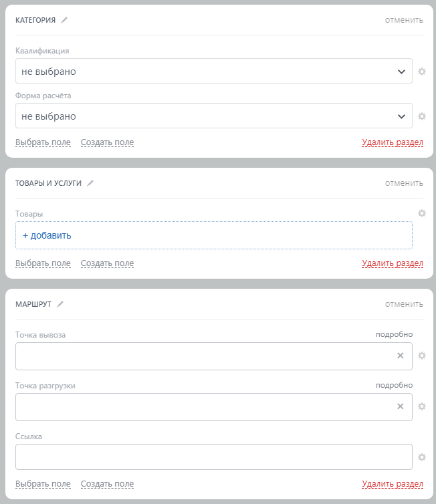Image resolution: width=436 pixels, height=504 pixels.
Task: Open settings gear for Ссылка field
Action: [x=422, y=457]
